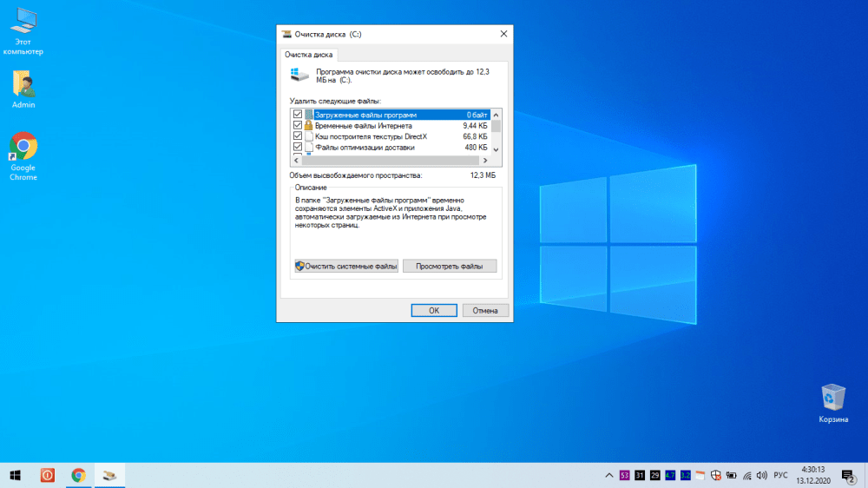
Task: Click the Очистить системные файлы button
Action: 346,266
